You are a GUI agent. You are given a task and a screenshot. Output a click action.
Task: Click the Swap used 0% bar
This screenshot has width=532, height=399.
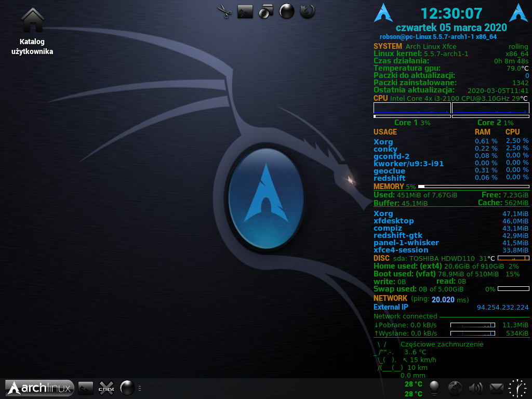513,289
